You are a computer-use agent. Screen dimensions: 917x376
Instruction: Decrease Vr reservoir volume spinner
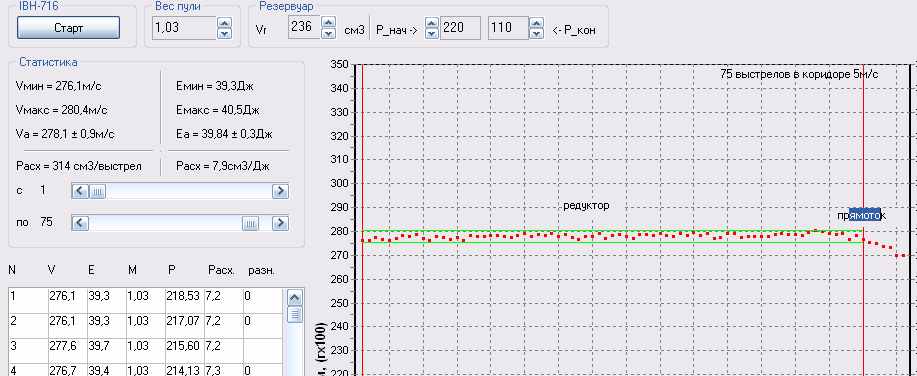pyautogui.click(x=329, y=34)
